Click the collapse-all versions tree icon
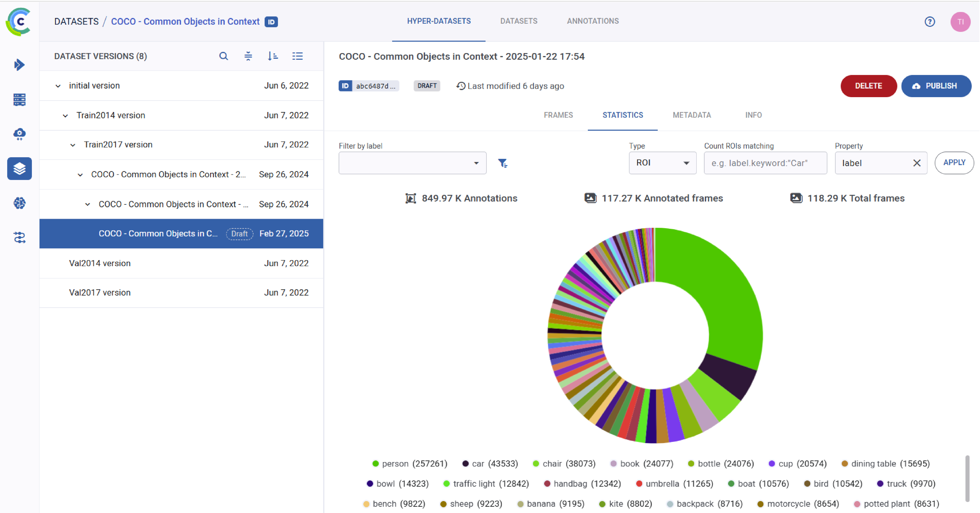Screen dimensions: 980x513 248,56
